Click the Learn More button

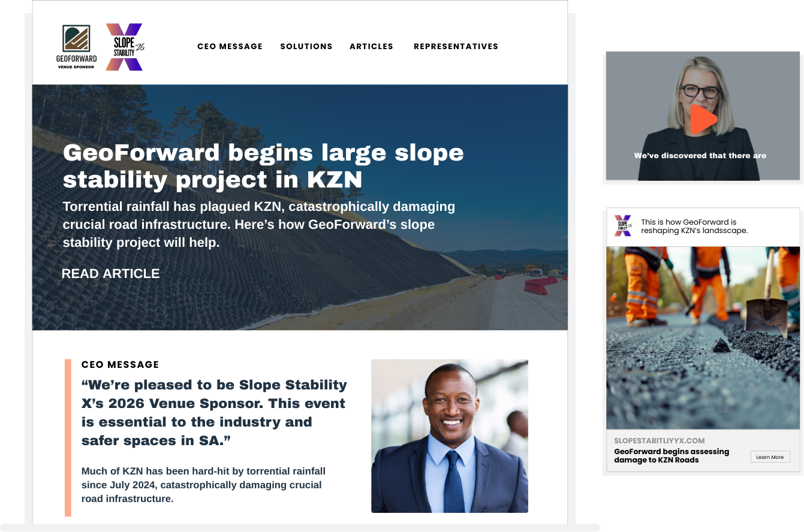(770, 457)
